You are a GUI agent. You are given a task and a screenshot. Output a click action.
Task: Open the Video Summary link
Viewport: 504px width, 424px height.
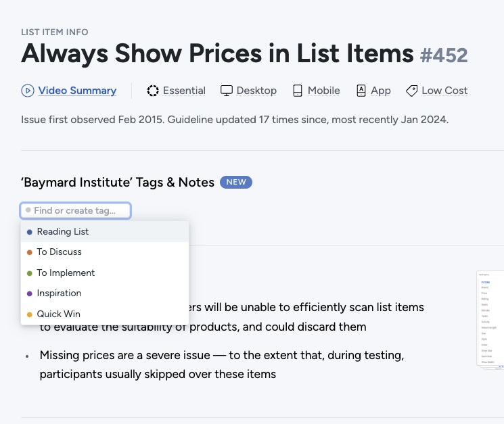click(77, 91)
